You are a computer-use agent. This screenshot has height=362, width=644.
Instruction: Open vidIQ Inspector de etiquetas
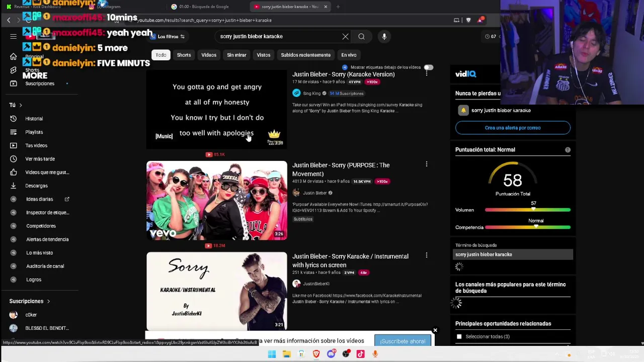[47, 213]
